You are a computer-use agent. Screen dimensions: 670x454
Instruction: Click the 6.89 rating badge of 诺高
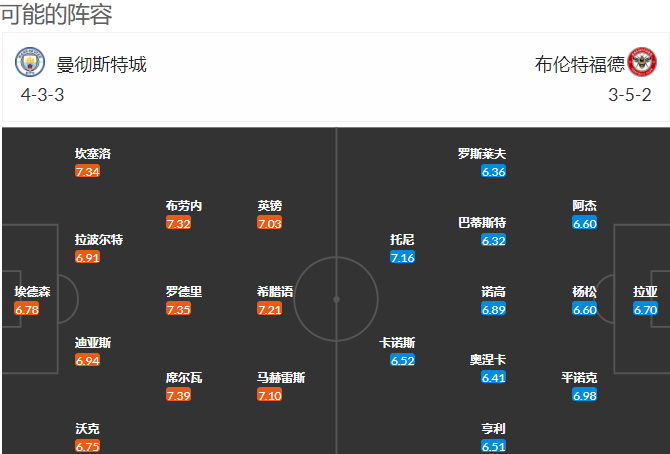pyautogui.click(x=494, y=309)
